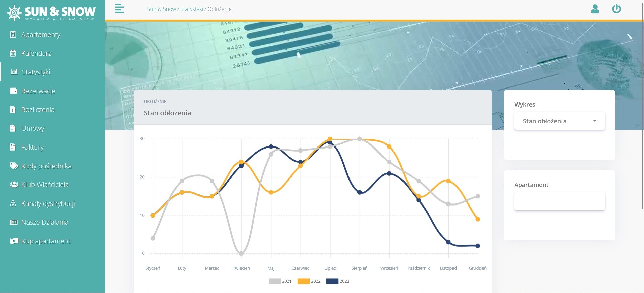Click the Sun & Snow breadcrumb link
Screen dimensions: 644x293
tap(161, 9)
